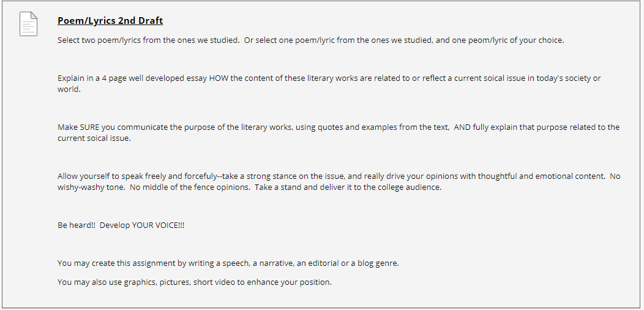Click the sentence beginning "Explain in a 4 page"
This screenshot has height=310, width=644.
[329, 83]
